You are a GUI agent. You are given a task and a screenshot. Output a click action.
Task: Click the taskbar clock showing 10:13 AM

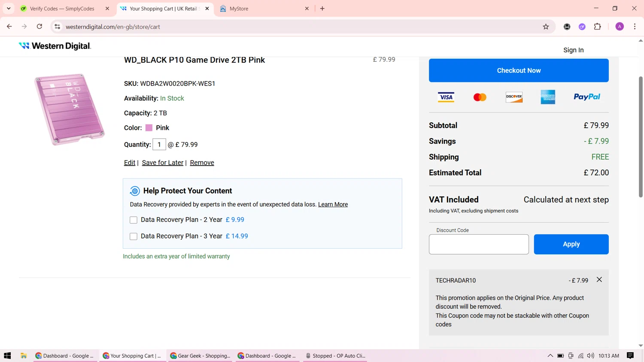(x=608, y=356)
